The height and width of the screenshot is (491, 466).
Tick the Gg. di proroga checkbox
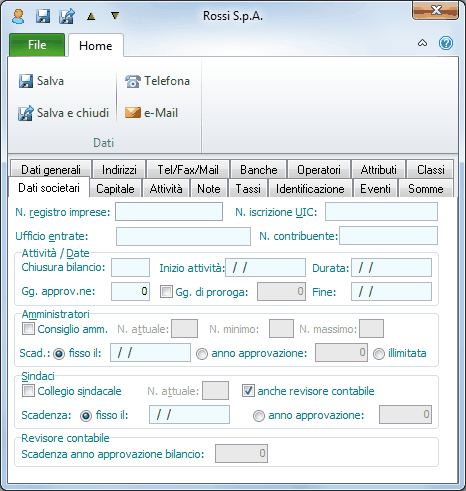[166, 292]
